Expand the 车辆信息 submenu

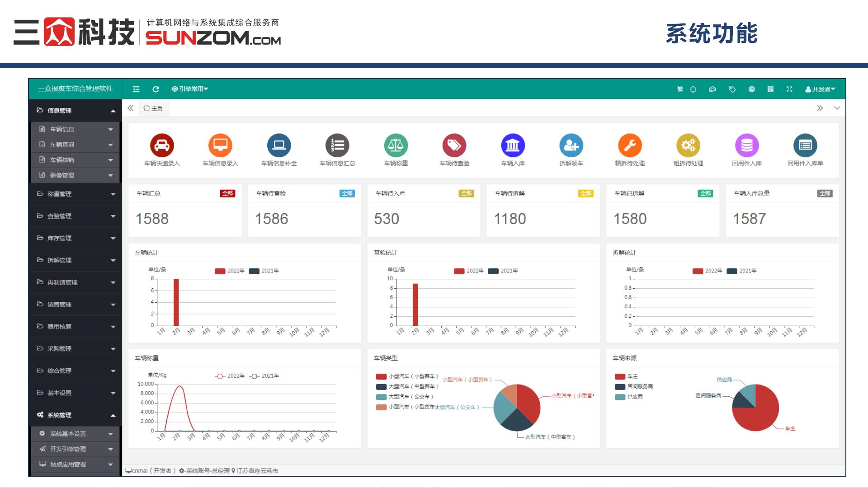75,129
